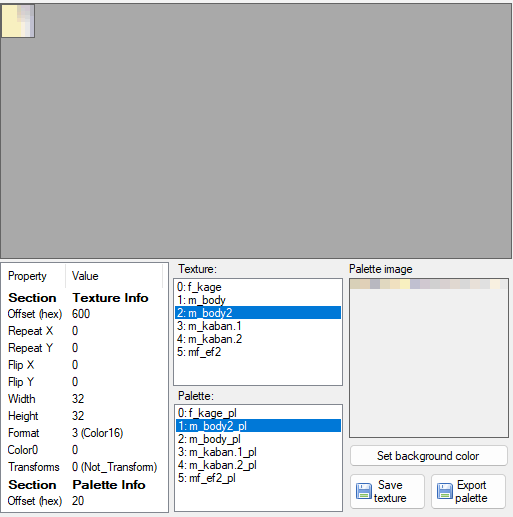Select palette 4: m_kaban.2_pl
513x517 pixels.
(x=258, y=465)
